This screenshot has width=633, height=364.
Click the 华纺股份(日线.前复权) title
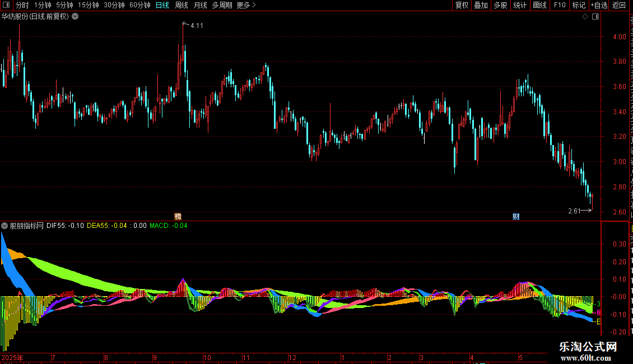pyautogui.click(x=35, y=17)
